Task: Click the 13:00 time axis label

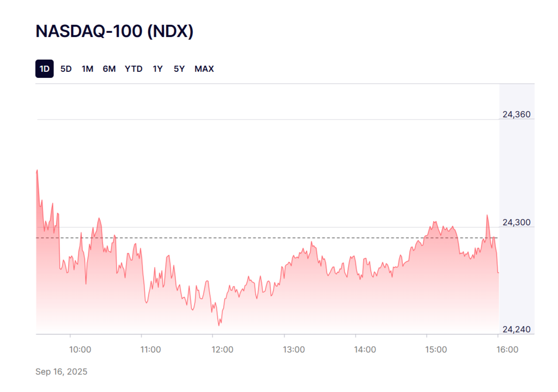Action: click(294, 350)
